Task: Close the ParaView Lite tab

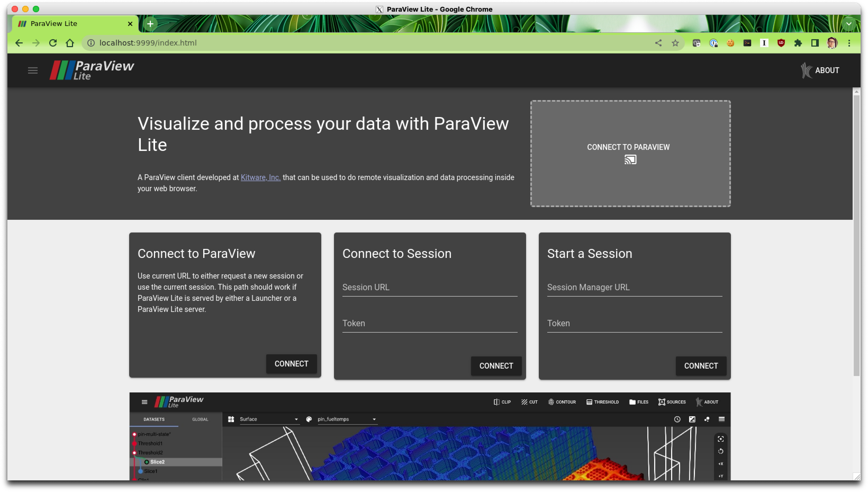Action: pyautogui.click(x=130, y=24)
